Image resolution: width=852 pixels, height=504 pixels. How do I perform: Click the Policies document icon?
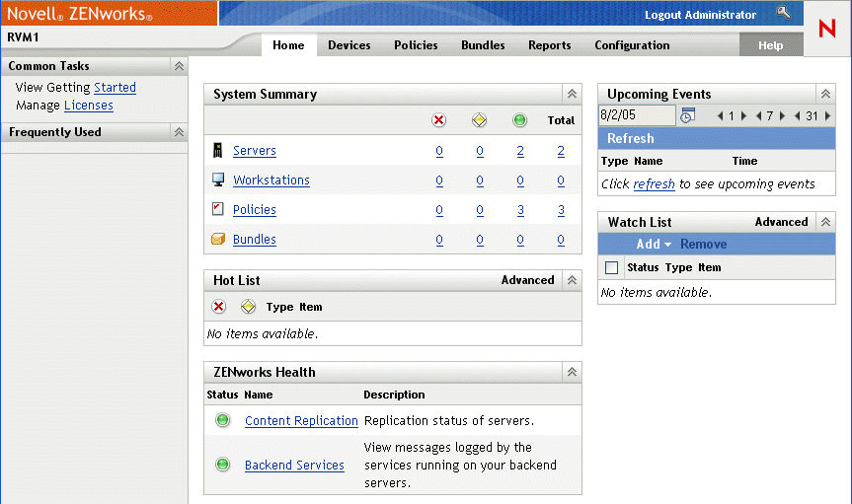tap(218, 209)
